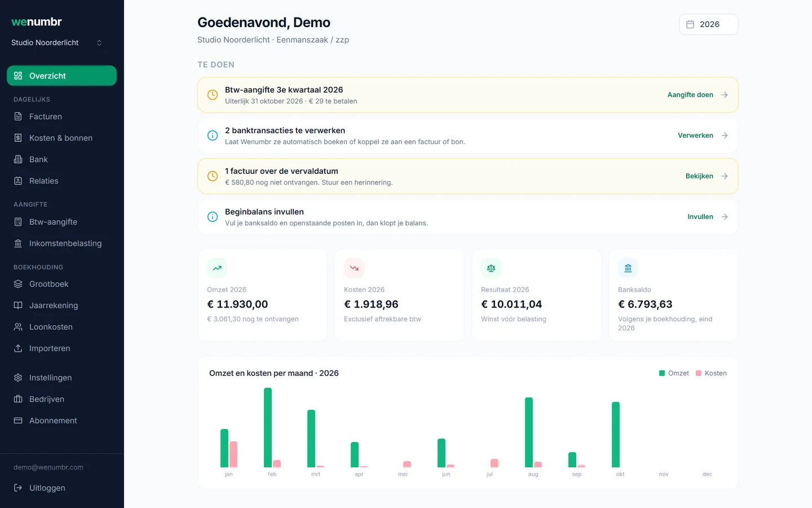Click the wenumbr logo
The width and height of the screenshot is (812, 508).
click(37, 22)
